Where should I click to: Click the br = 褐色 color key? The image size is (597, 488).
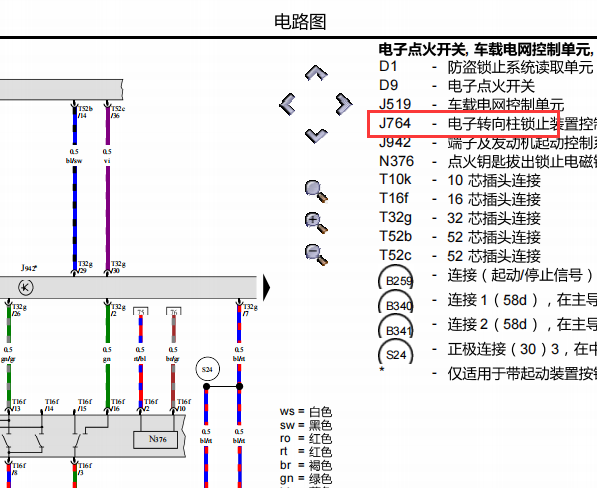click(x=306, y=465)
